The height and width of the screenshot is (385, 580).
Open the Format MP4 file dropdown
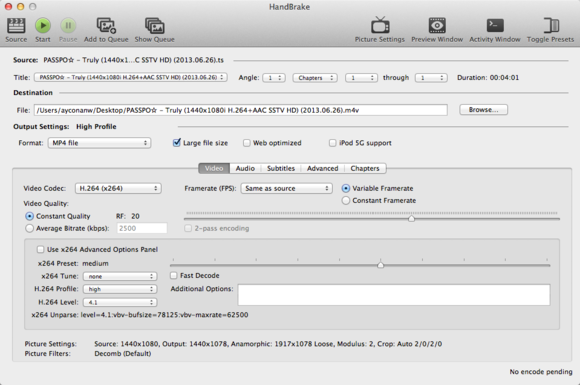(100, 143)
